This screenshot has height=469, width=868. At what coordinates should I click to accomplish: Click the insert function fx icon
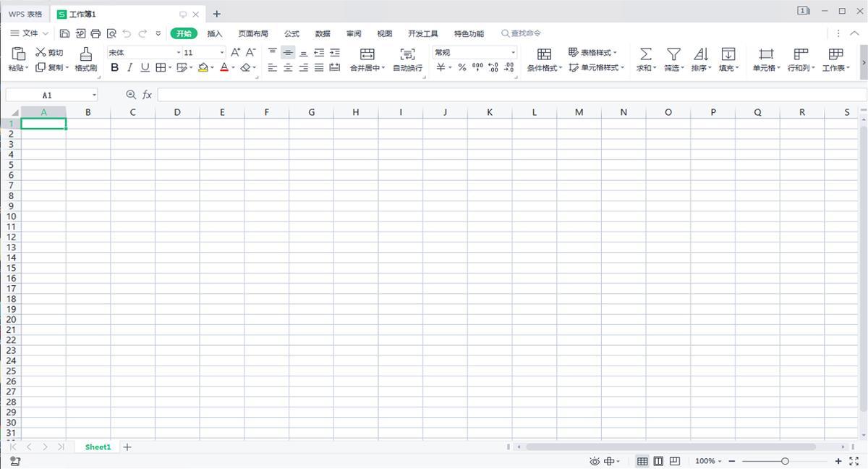[x=147, y=95]
